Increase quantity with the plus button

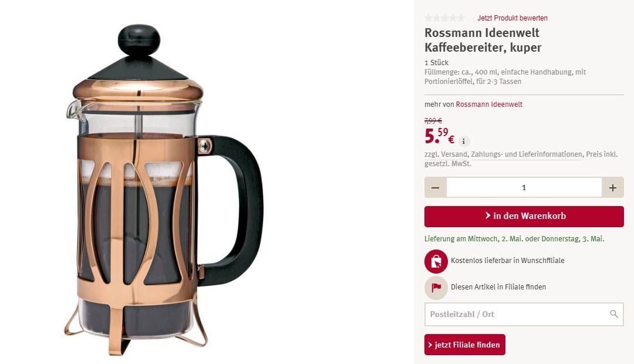click(612, 188)
